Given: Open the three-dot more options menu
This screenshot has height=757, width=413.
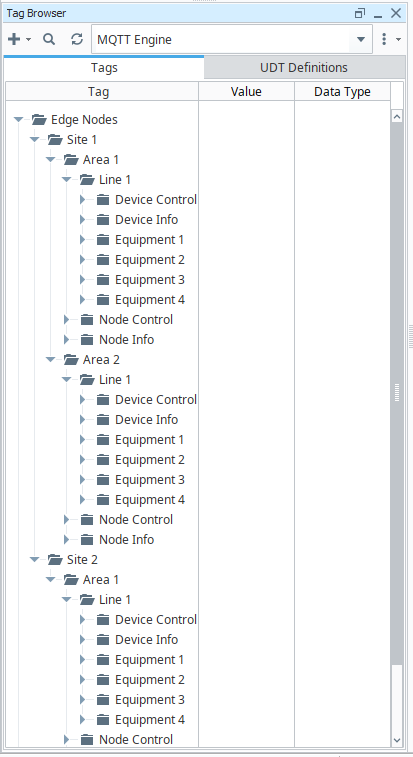Looking at the screenshot, I should pyautogui.click(x=384, y=39).
